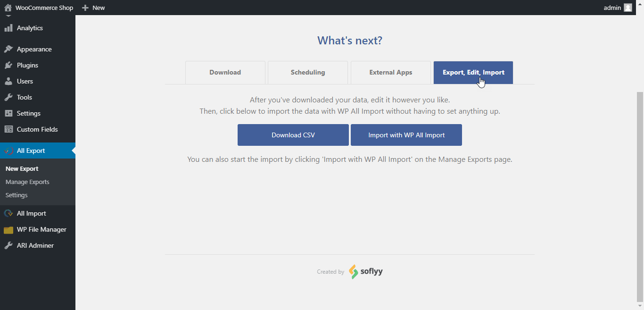
Task: Click the Plugins plug icon
Action: (8, 65)
